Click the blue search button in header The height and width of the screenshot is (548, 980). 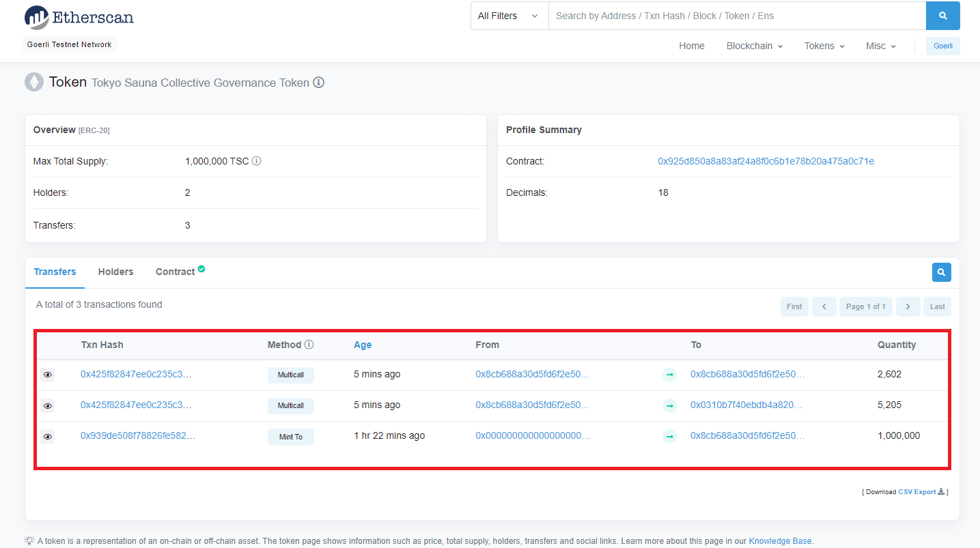942,16
